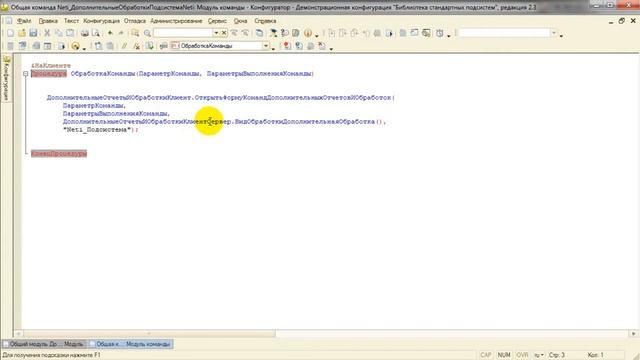Open the Отладка menu
640x360 pixels.
coord(135,21)
